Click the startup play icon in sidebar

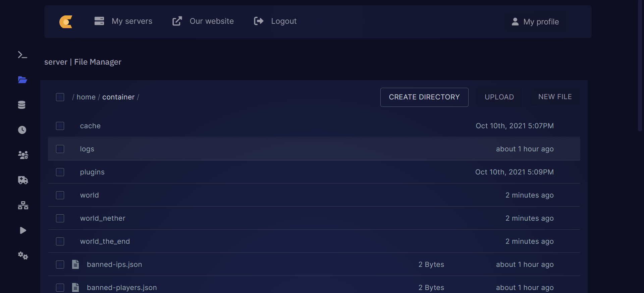(23, 230)
